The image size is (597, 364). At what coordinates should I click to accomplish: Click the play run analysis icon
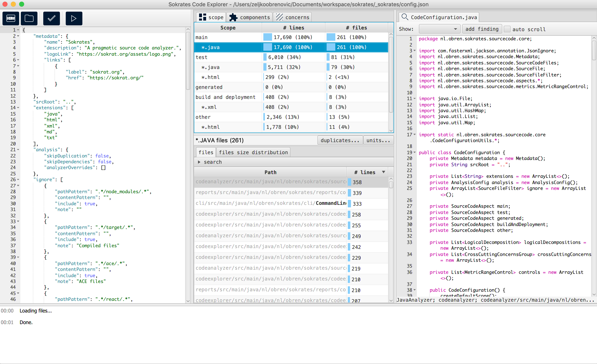pos(74,18)
